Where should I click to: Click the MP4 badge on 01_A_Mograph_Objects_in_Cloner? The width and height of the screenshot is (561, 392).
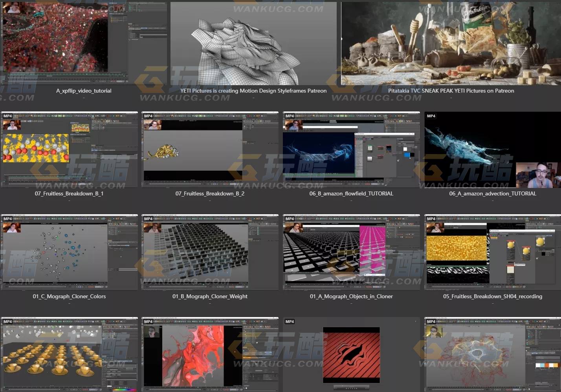(290, 219)
